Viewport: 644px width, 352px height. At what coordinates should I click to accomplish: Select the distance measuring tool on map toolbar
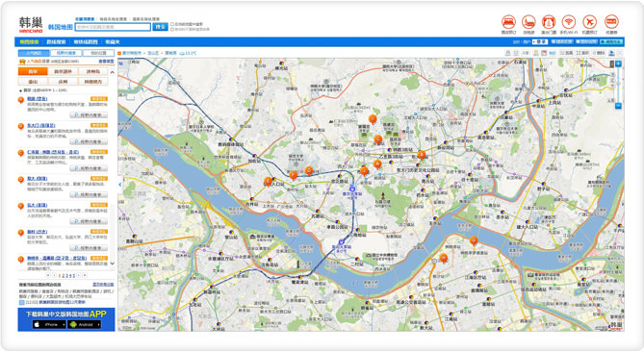567,53
